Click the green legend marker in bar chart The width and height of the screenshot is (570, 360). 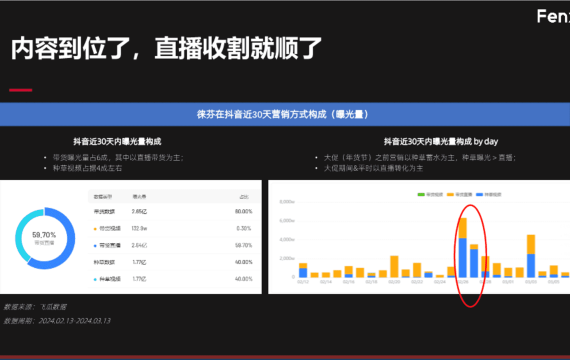(x=421, y=195)
